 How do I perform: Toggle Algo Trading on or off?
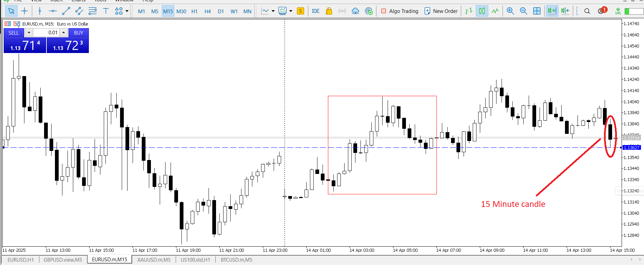(x=400, y=11)
